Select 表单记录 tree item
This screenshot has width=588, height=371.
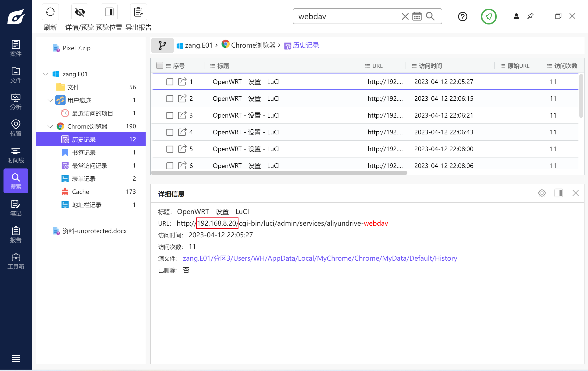pyautogui.click(x=91, y=178)
